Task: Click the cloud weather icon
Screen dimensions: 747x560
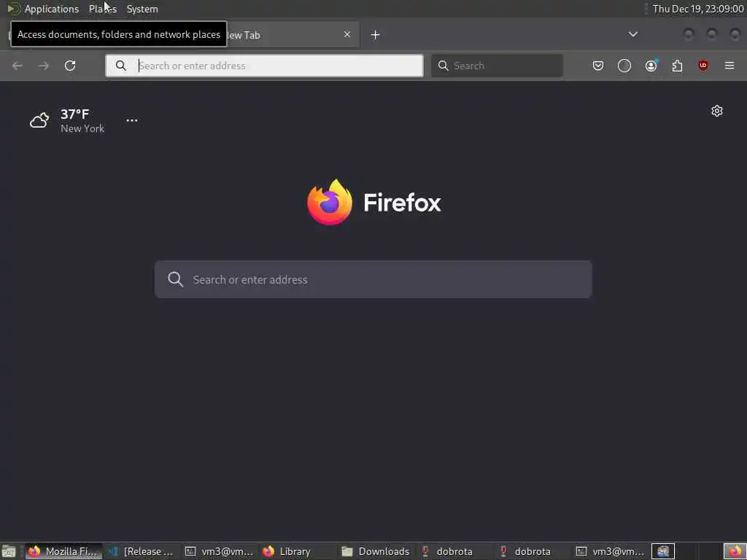Action: [x=39, y=120]
